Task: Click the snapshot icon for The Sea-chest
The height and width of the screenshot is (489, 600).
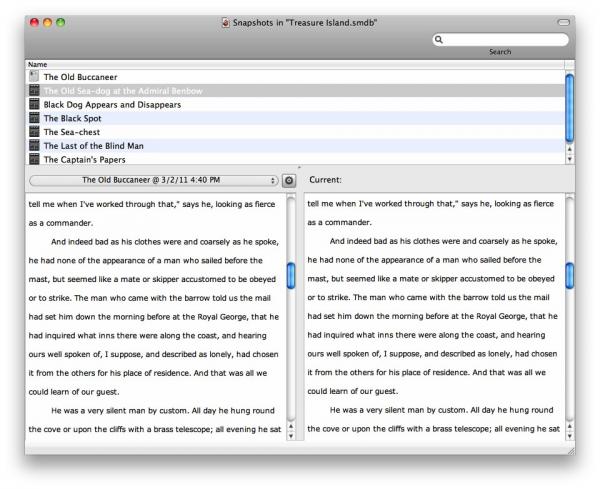Action: click(x=34, y=132)
